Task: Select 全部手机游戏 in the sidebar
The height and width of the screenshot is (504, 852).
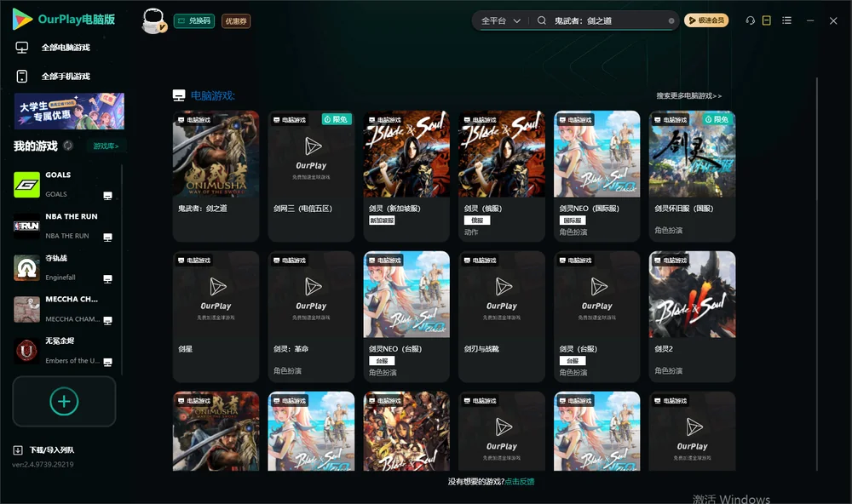Action: click(x=53, y=76)
